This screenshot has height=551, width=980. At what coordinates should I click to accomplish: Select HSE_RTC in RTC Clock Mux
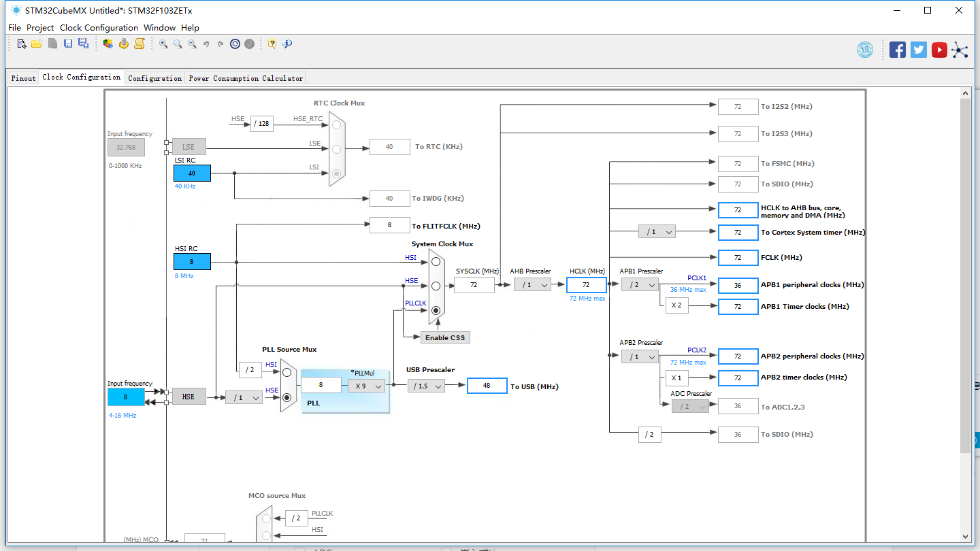(336, 124)
